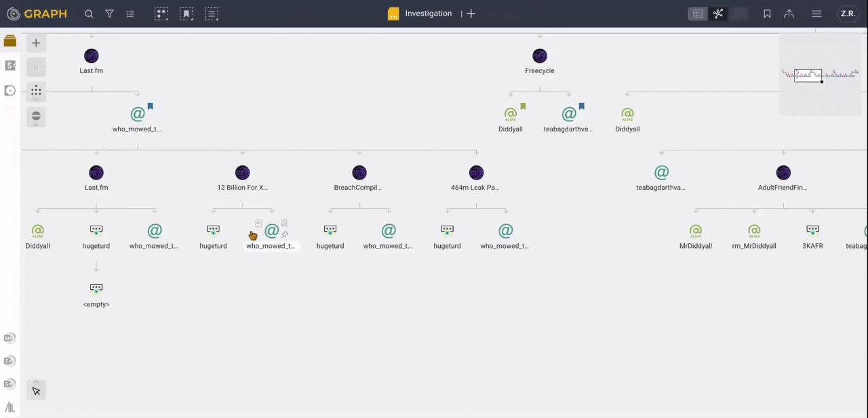Select hugeturd node under 12 Billion For X
Screen dimensions: 868x418
[x=213, y=230]
